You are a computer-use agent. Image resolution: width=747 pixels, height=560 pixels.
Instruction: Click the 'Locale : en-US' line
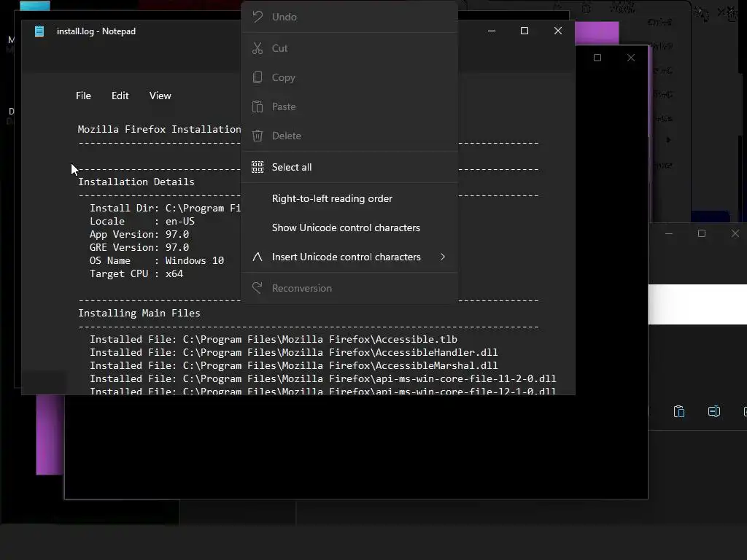(142, 222)
